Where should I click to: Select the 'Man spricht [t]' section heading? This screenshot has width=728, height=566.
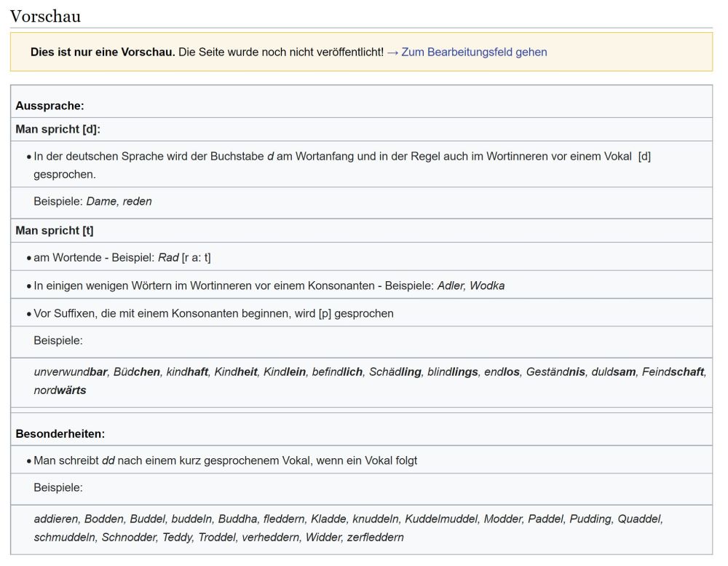[x=55, y=230]
